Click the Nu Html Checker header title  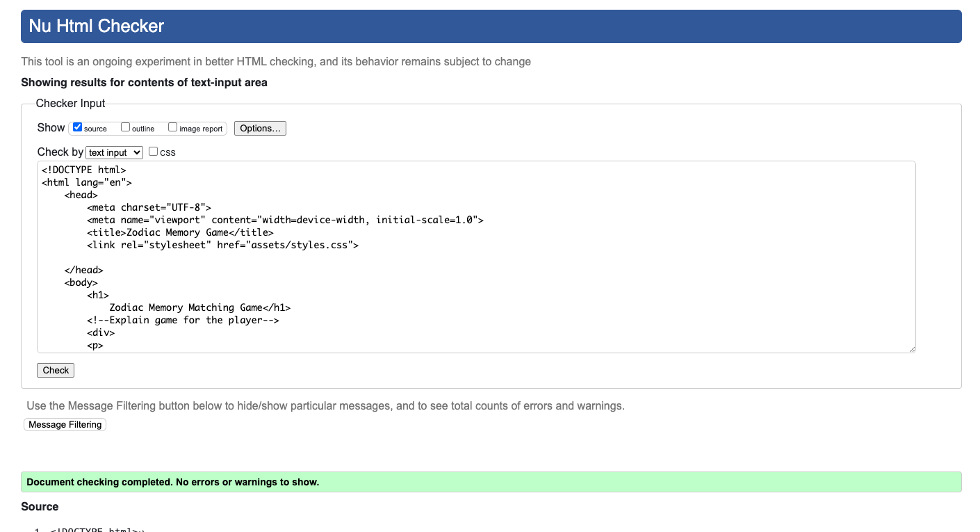click(x=97, y=26)
